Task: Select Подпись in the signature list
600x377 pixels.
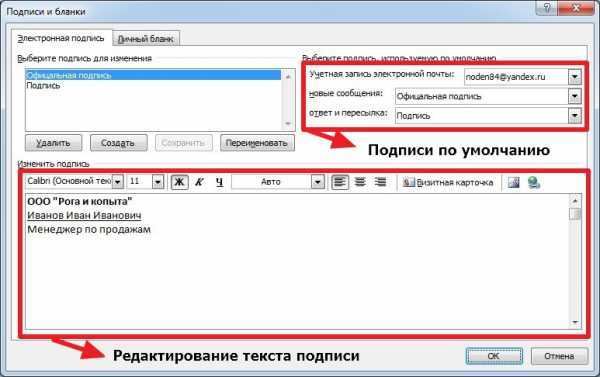Action: pyautogui.click(x=153, y=85)
